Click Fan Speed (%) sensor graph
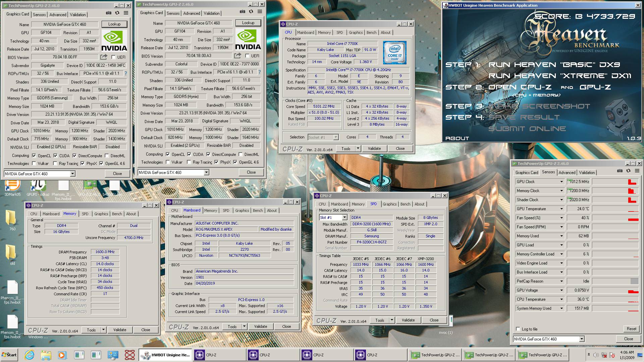The height and width of the screenshot is (362, 644). coord(615,218)
